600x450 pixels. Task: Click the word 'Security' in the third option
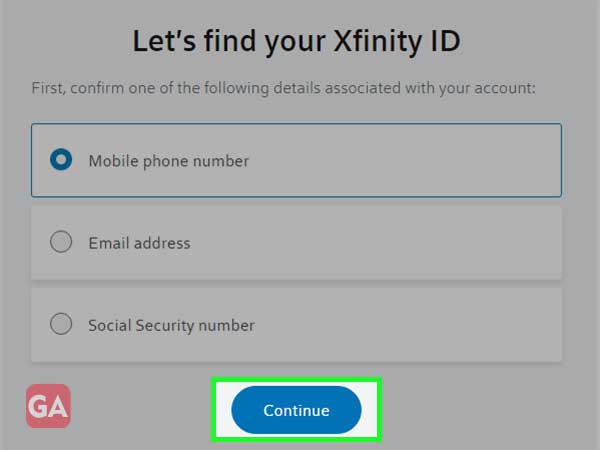coord(164,326)
